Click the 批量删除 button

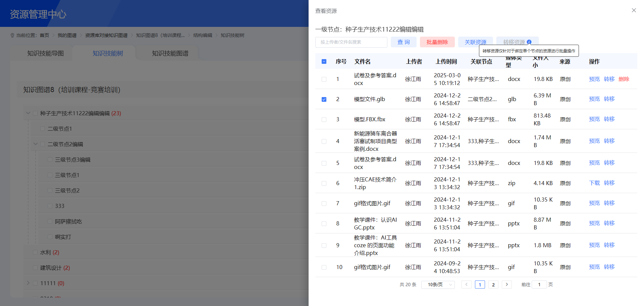437,42
